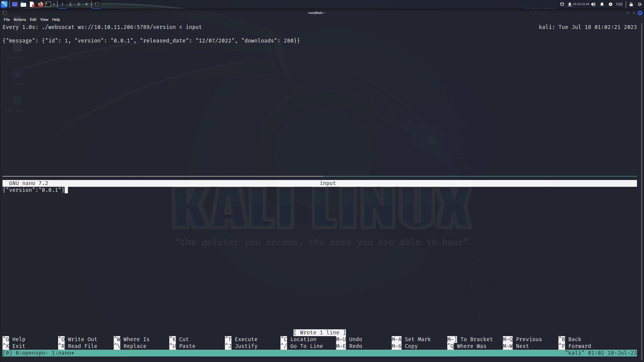Image resolution: width=644 pixels, height=362 pixels.
Task: Open the Help menu
Action: pos(56,19)
